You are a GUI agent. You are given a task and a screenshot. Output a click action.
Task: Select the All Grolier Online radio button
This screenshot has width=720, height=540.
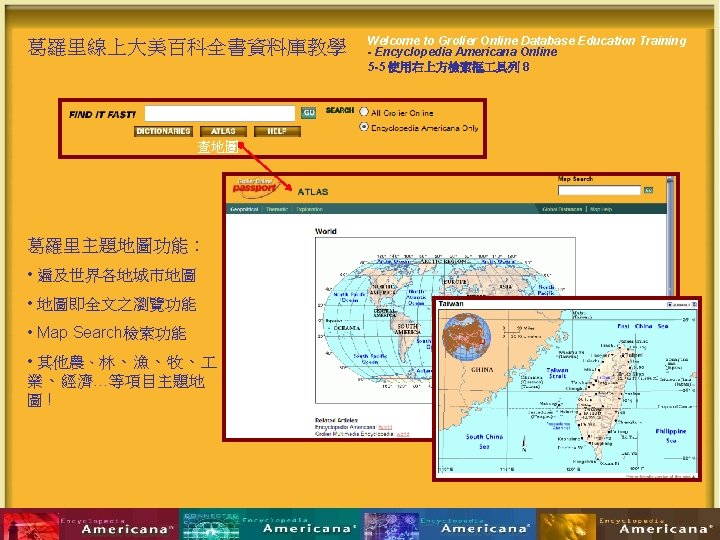(364, 112)
